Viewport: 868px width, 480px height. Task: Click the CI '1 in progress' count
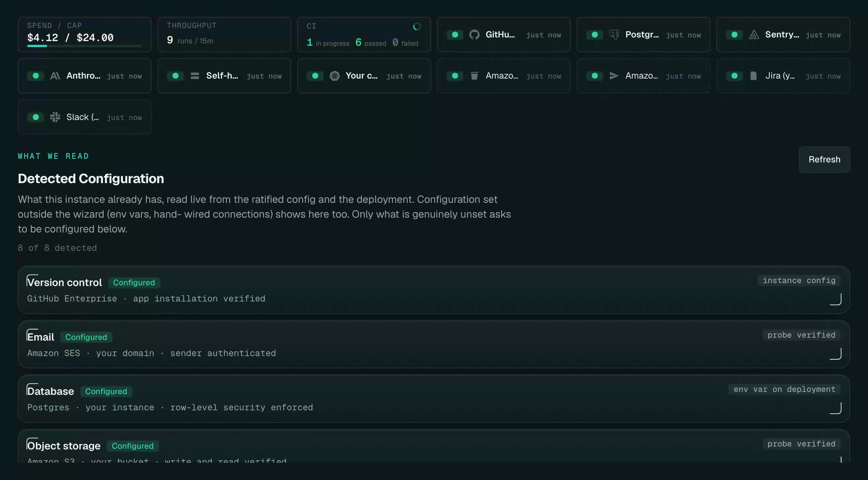[328, 42]
